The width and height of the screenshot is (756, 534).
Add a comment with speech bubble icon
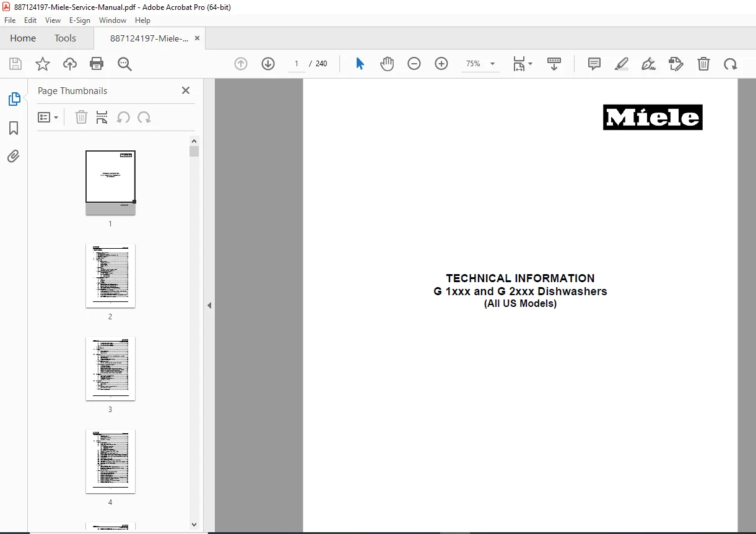(x=594, y=64)
